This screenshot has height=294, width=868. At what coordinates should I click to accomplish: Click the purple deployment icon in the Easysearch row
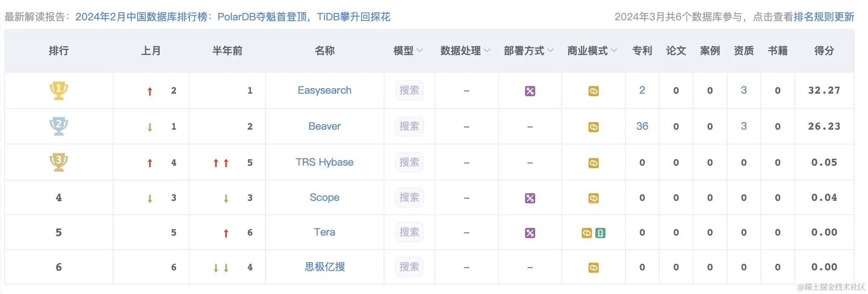[530, 91]
